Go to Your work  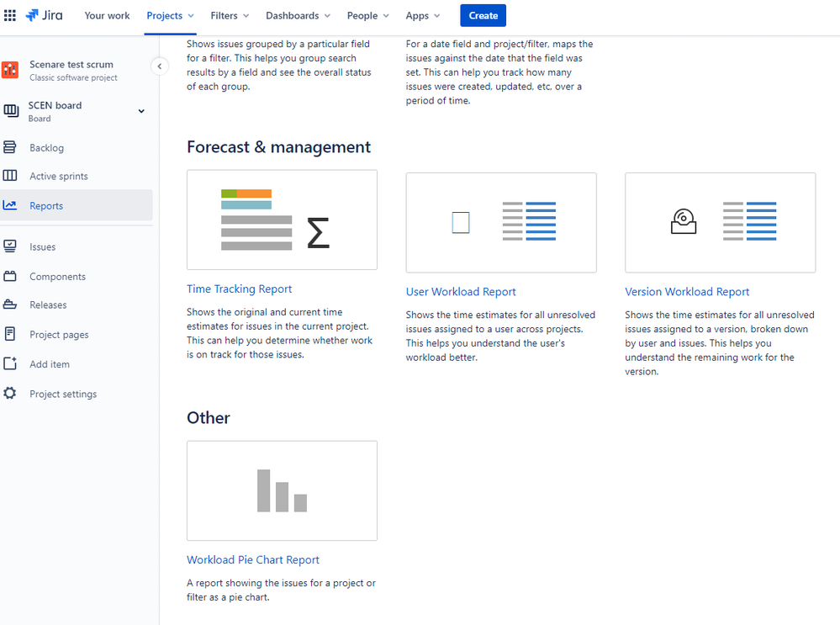tap(107, 15)
